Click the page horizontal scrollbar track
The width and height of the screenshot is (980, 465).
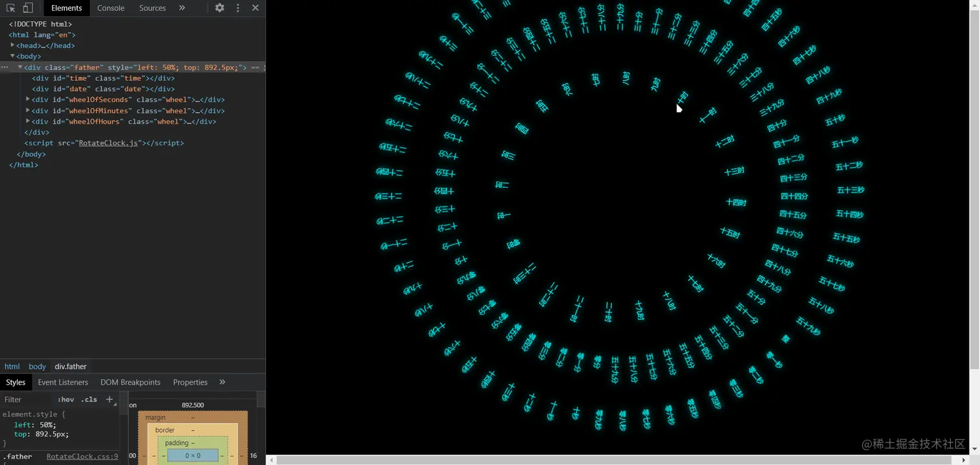click(619, 460)
